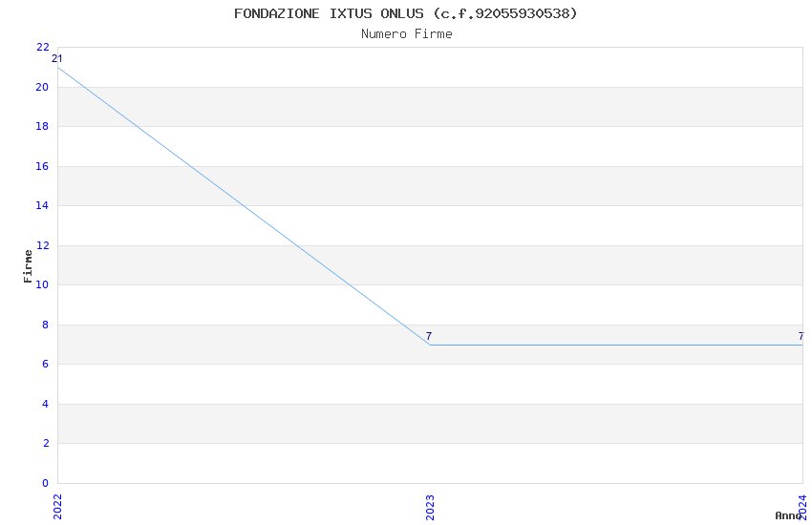Image resolution: width=812 pixels, height=525 pixels.
Task: Click the Anno x-axis label
Action: pos(788,515)
